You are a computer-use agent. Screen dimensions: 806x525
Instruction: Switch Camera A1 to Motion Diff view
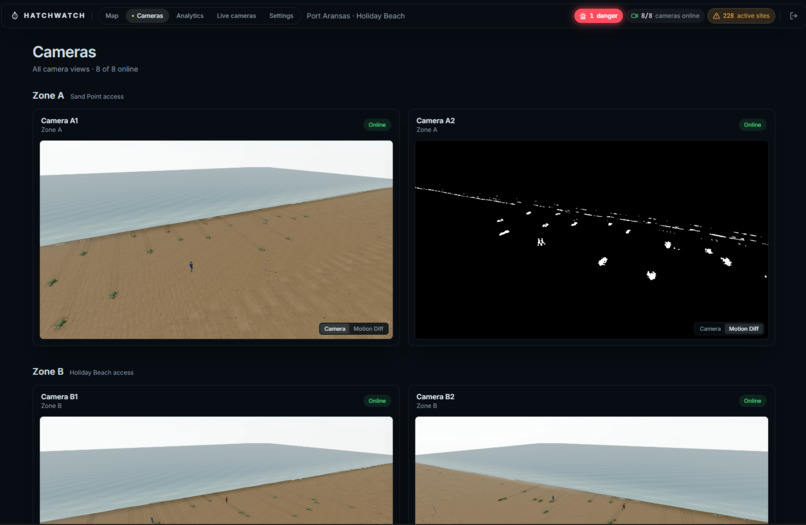[368, 329]
